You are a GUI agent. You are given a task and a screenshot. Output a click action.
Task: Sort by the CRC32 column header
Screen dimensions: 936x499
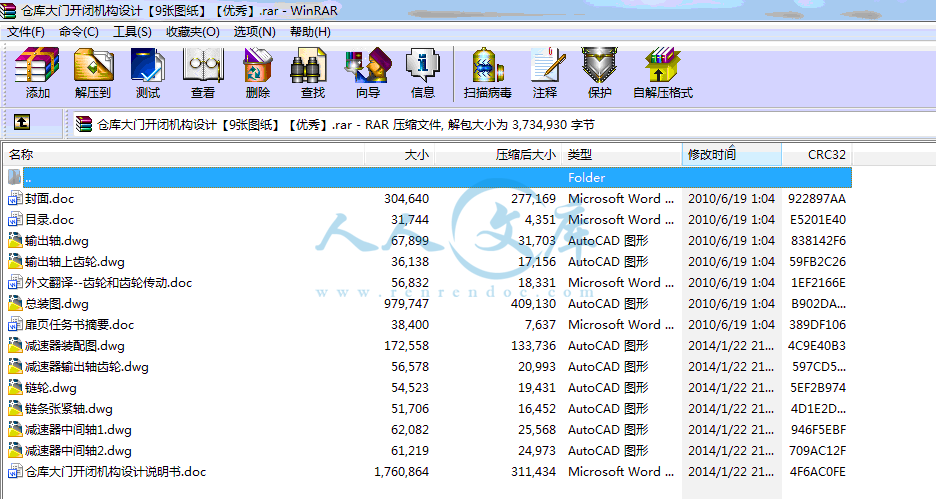817,155
